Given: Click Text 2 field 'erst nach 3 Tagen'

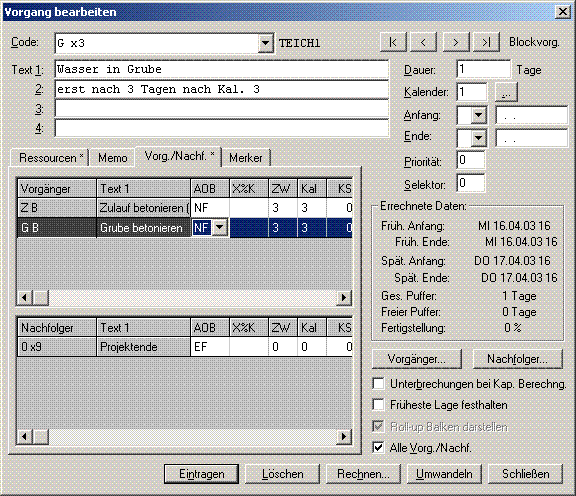Looking at the screenshot, I should click(222, 89).
